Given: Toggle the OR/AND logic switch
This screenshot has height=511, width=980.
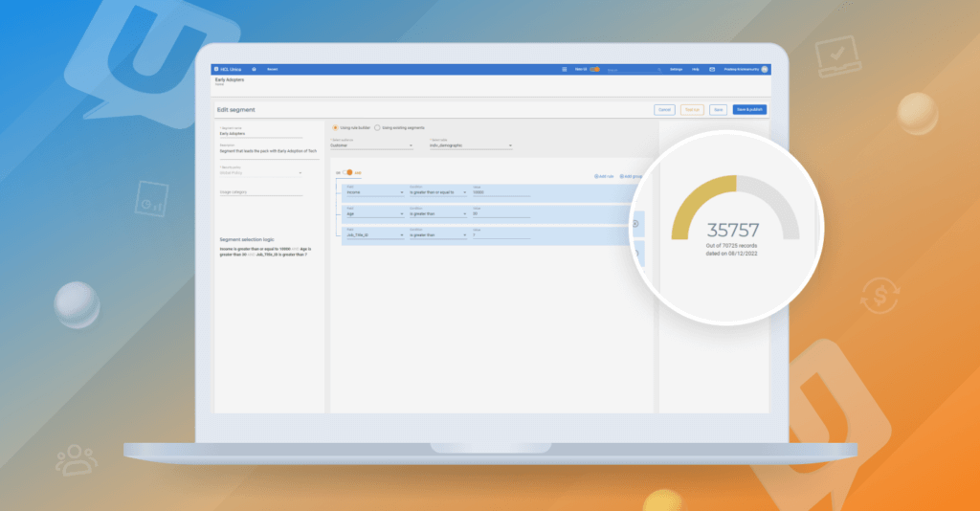Looking at the screenshot, I should [x=349, y=172].
